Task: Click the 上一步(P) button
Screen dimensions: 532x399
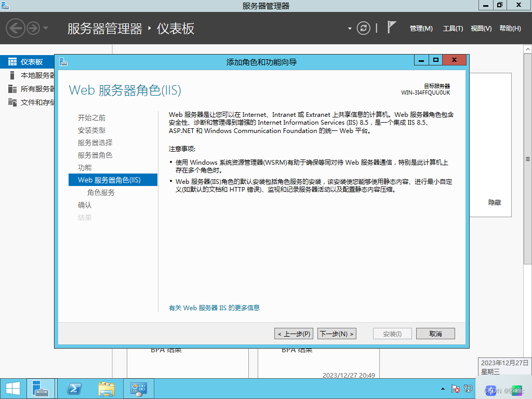Action: click(x=294, y=334)
